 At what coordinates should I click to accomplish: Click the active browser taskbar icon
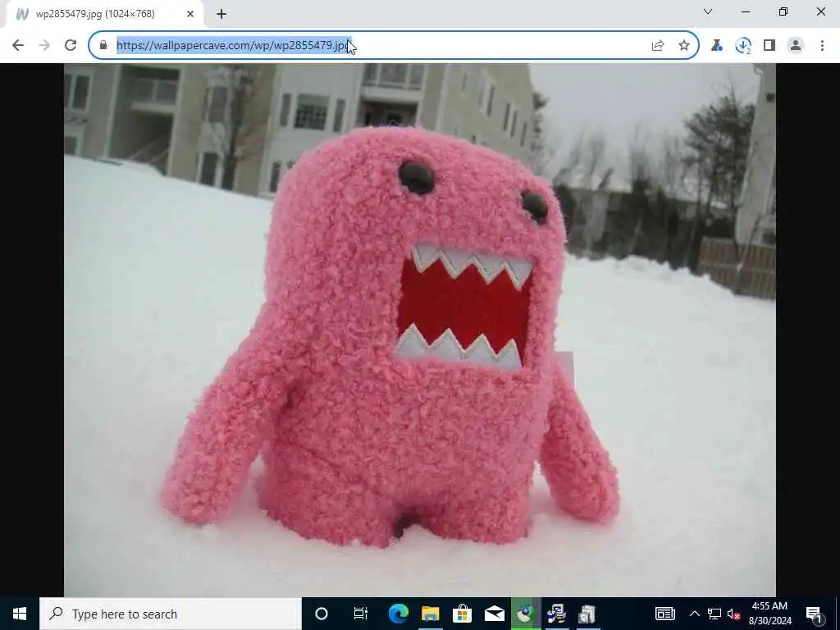[526, 614]
